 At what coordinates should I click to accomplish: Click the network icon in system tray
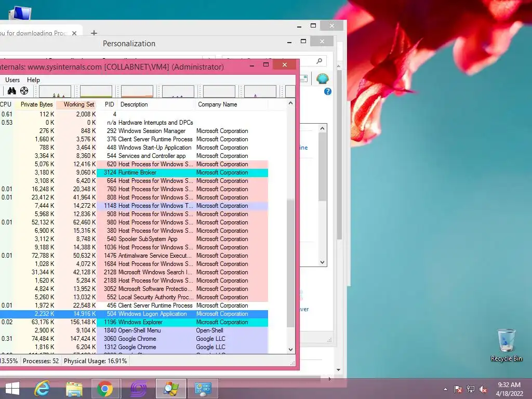coord(471,389)
